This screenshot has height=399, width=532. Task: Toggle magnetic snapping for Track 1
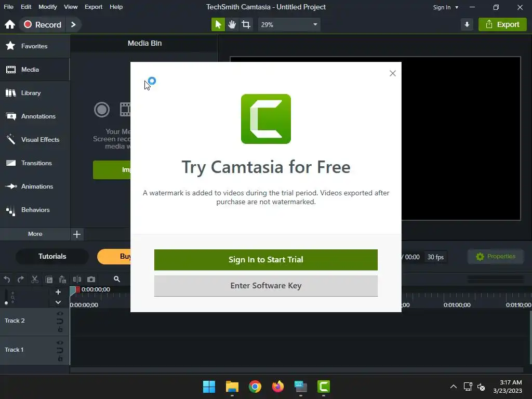point(60,351)
